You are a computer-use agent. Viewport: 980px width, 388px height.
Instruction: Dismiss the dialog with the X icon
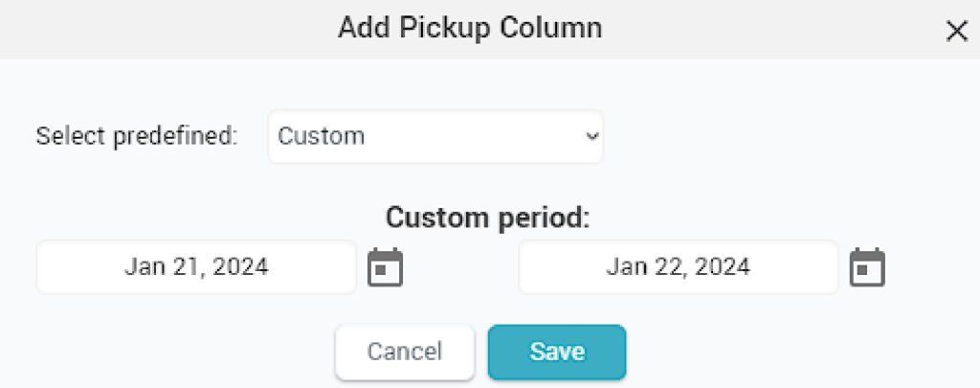click(x=957, y=31)
